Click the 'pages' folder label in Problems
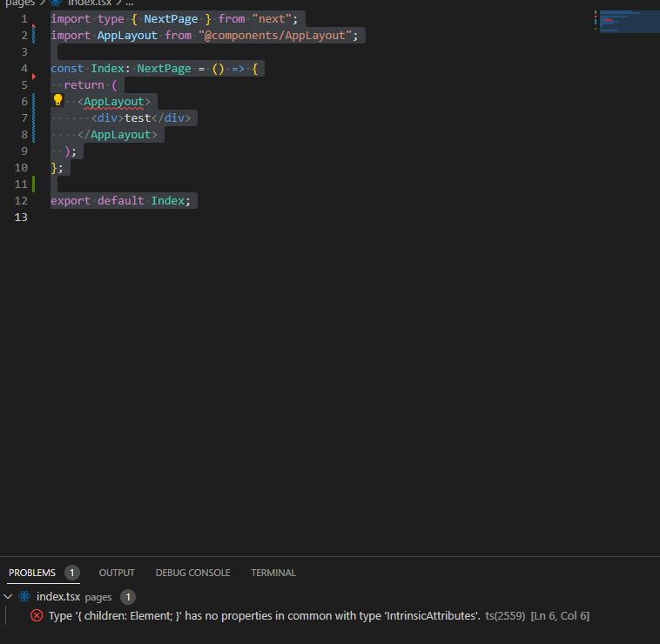 pyautogui.click(x=98, y=597)
